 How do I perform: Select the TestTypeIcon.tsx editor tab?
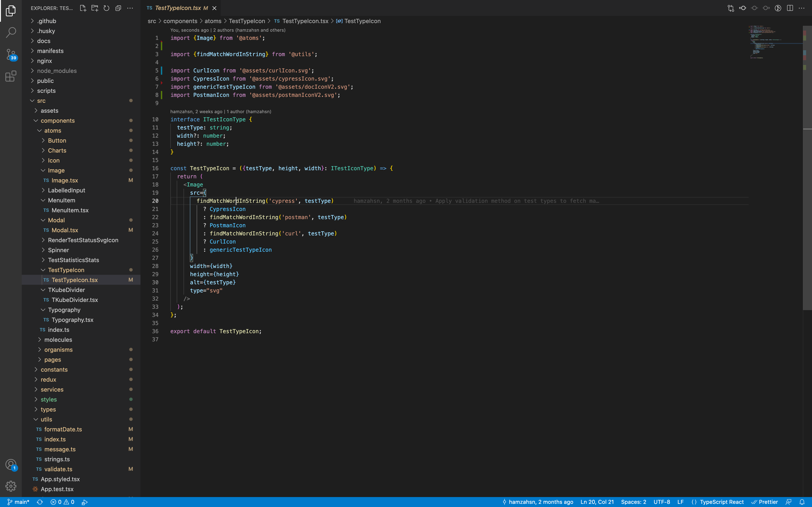[x=178, y=8]
